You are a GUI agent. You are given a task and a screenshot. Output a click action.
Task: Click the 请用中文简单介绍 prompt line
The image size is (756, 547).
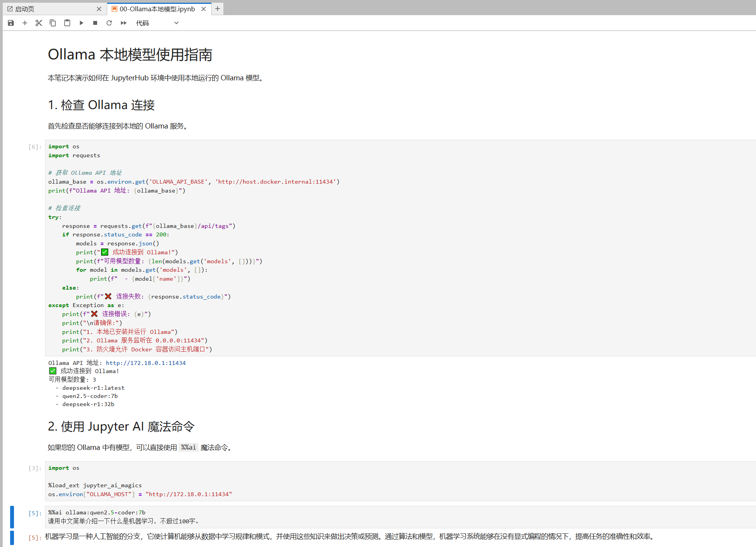point(125,521)
